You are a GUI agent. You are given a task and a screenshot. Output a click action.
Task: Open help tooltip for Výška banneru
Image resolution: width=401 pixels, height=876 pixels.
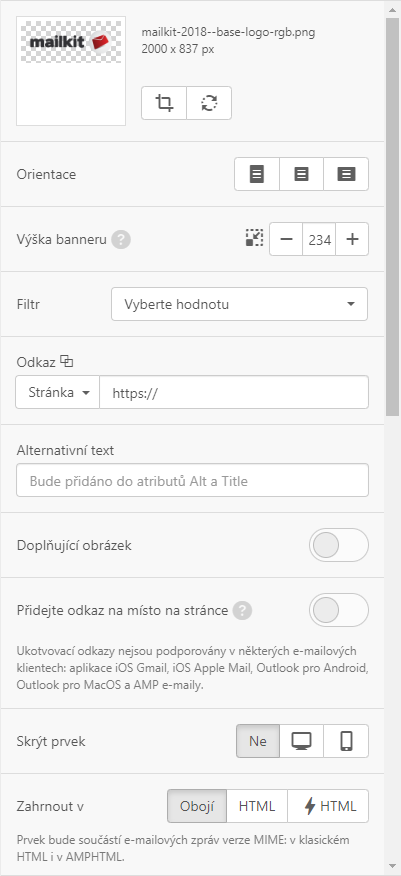[x=121, y=240]
